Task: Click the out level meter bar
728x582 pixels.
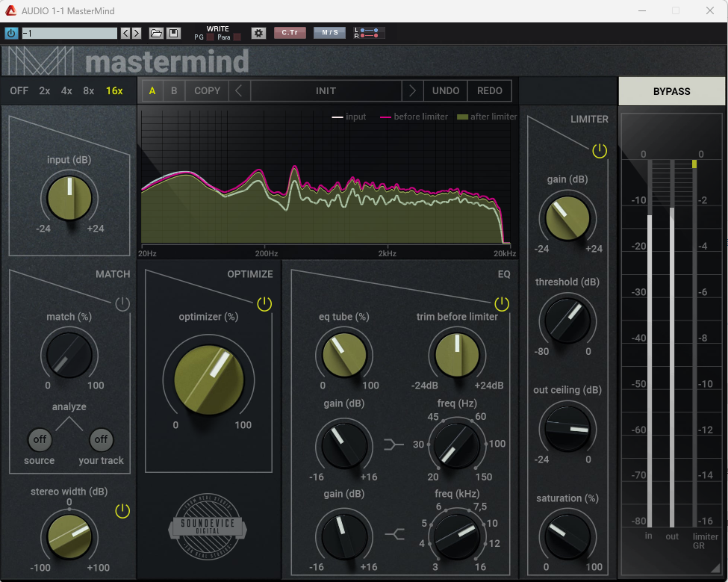Action: [x=672, y=343]
